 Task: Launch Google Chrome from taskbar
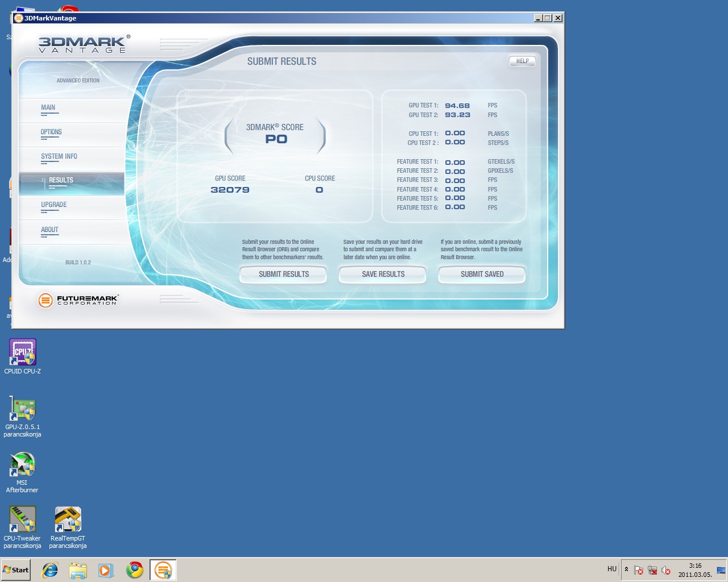135,570
